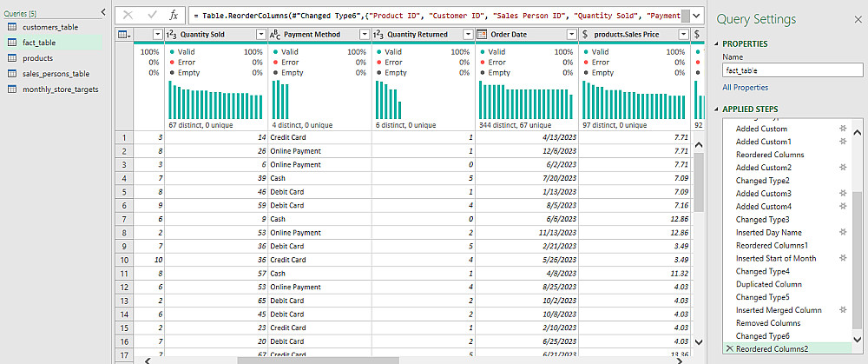The width and height of the screenshot is (868, 364).
Task: Cancel the formula bar edit (X icon)
Action: 128,15
